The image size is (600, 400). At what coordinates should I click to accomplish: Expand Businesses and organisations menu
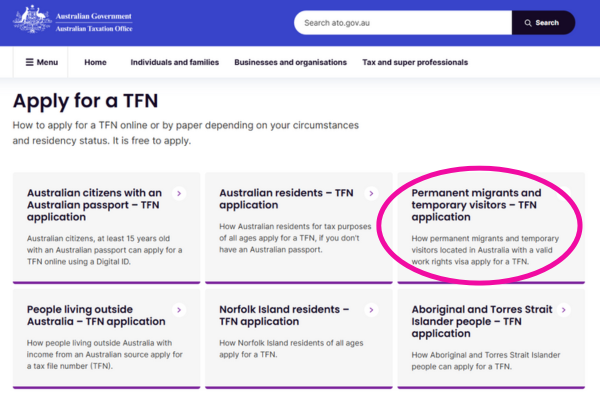[x=290, y=62]
